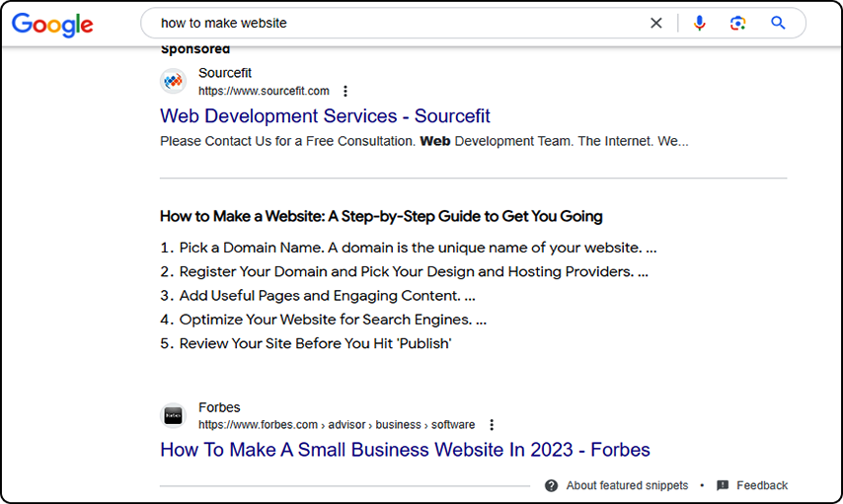843x504 pixels.
Task: Open the 'Web Development Services - Sourcefit' ad link
Action: click(x=325, y=116)
